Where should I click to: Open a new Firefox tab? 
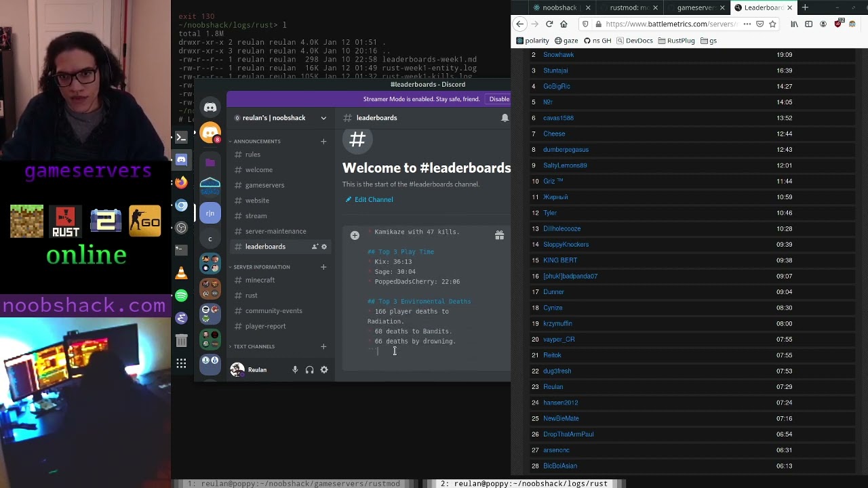coord(805,7)
